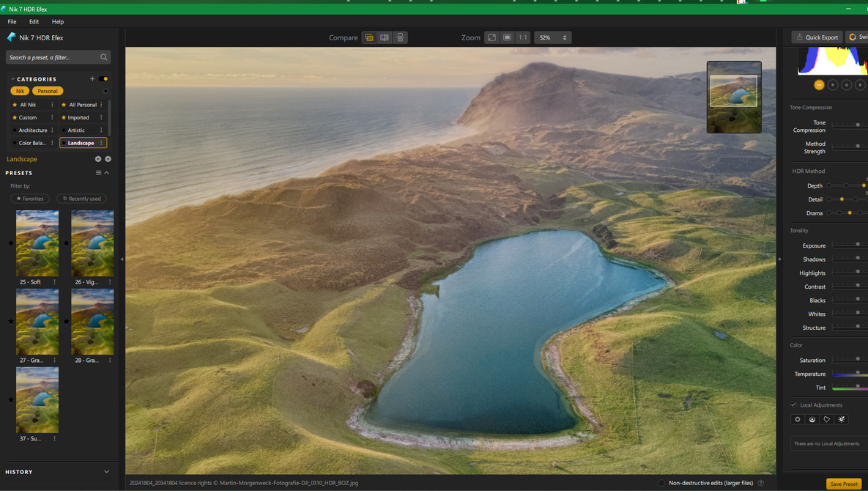Collapse left panel using the edge arrow
Screen dimensions: 868x491
tap(122, 259)
